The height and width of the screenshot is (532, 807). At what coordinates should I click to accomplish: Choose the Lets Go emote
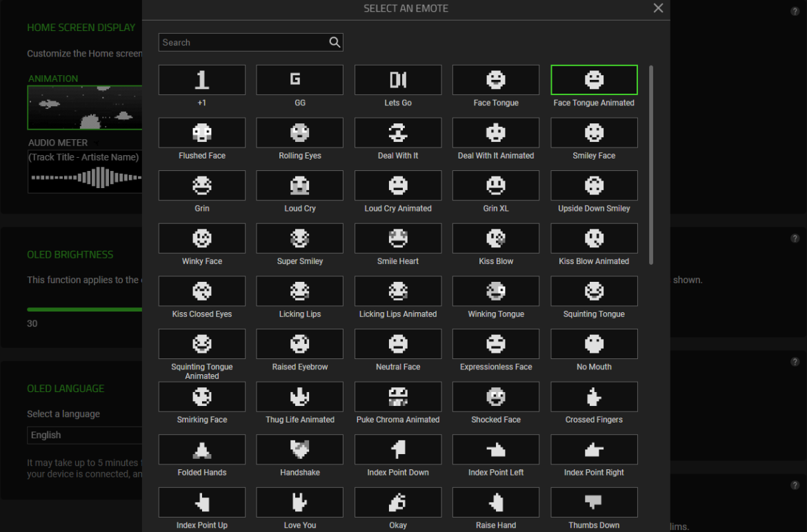(x=398, y=80)
